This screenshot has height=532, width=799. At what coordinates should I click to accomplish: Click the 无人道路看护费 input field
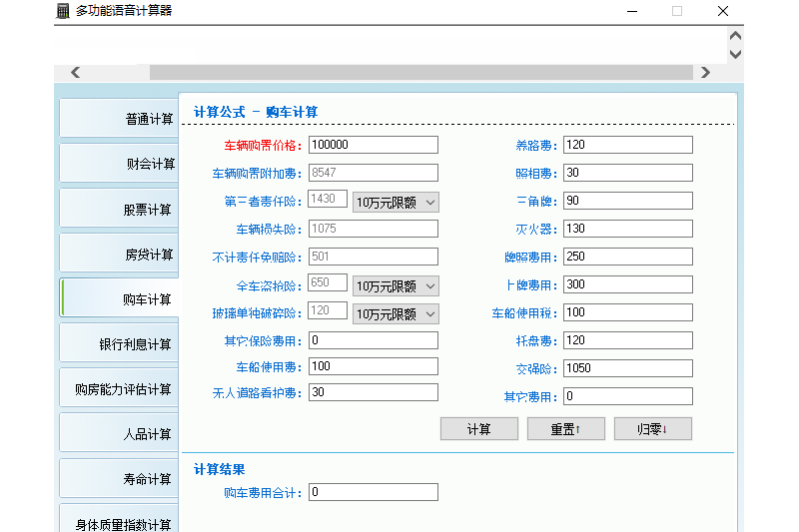click(x=373, y=392)
